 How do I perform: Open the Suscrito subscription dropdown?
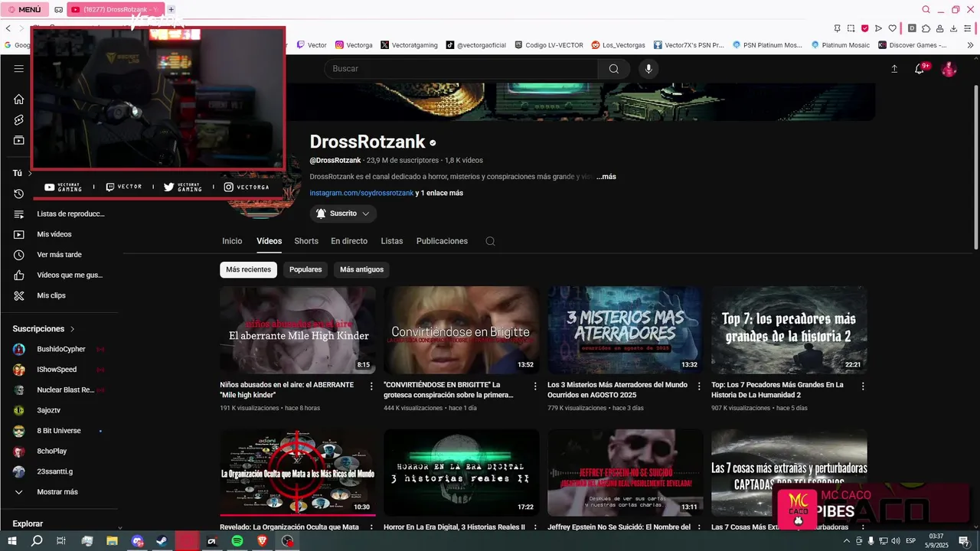[x=343, y=214]
